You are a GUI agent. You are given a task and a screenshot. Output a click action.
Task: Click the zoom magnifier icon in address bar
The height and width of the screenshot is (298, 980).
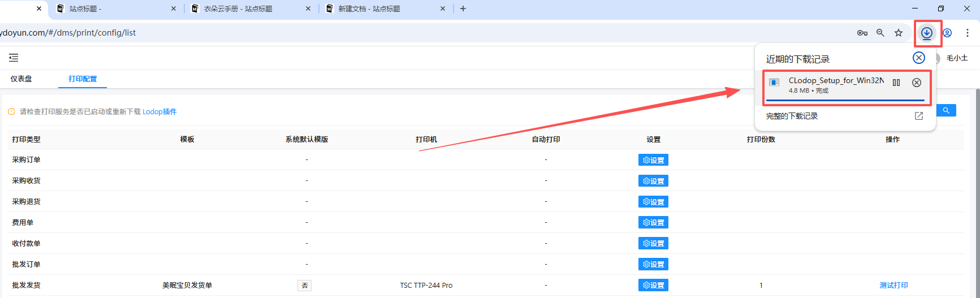(x=880, y=33)
